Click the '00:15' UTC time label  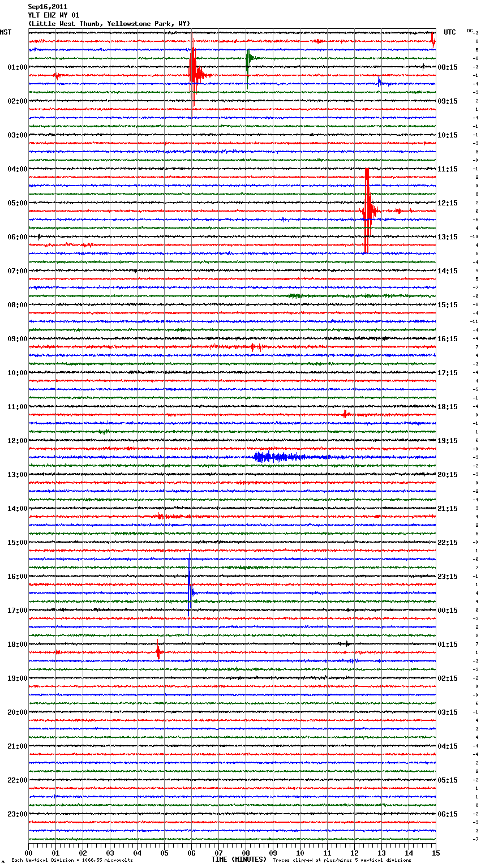coord(448,611)
